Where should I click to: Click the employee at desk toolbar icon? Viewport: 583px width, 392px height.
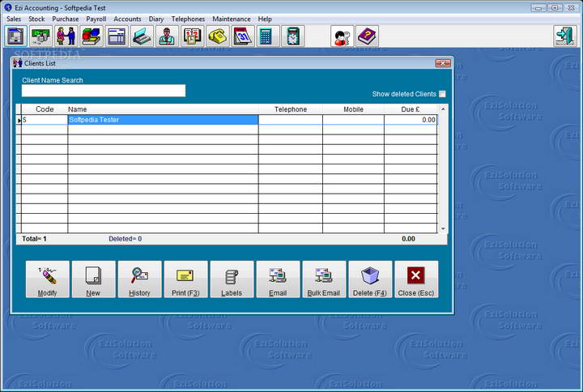click(x=168, y=36)
